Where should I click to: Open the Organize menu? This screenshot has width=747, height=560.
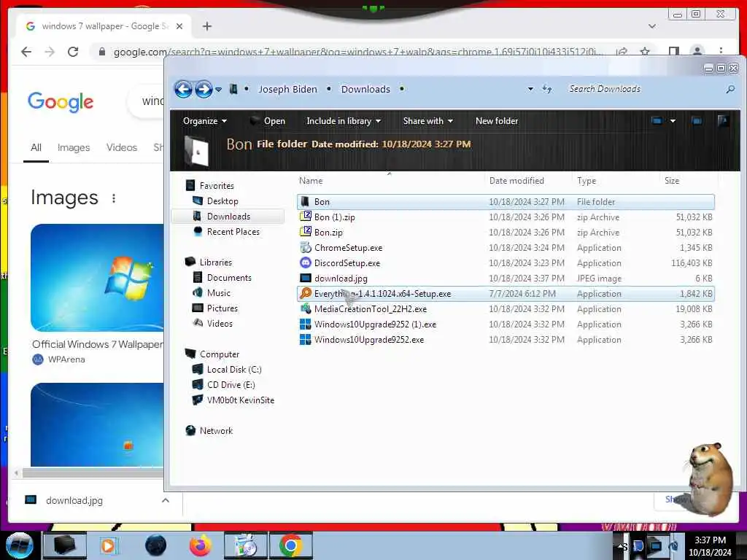(x=204, y=121)
